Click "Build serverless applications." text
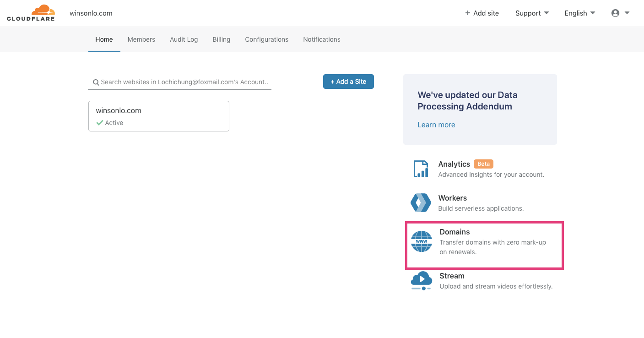The height and width of the screenshot is (338, 644). (x=481, y=208)
